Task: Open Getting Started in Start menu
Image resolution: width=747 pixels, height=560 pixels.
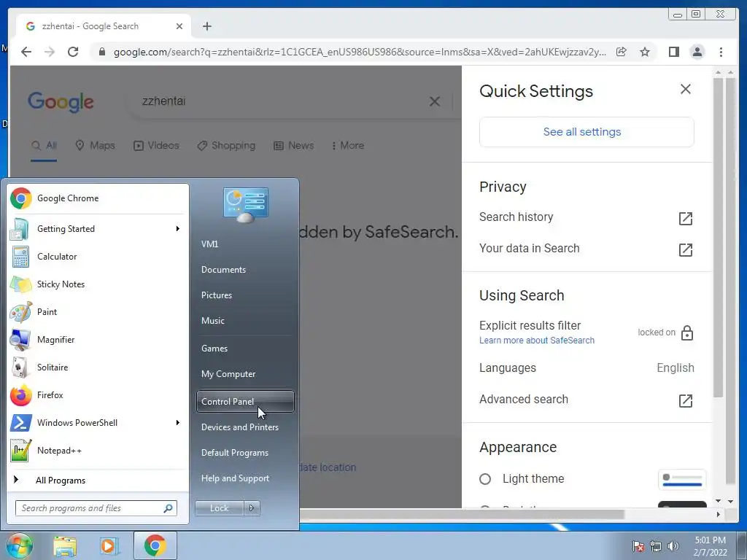Action: [98, 229]
